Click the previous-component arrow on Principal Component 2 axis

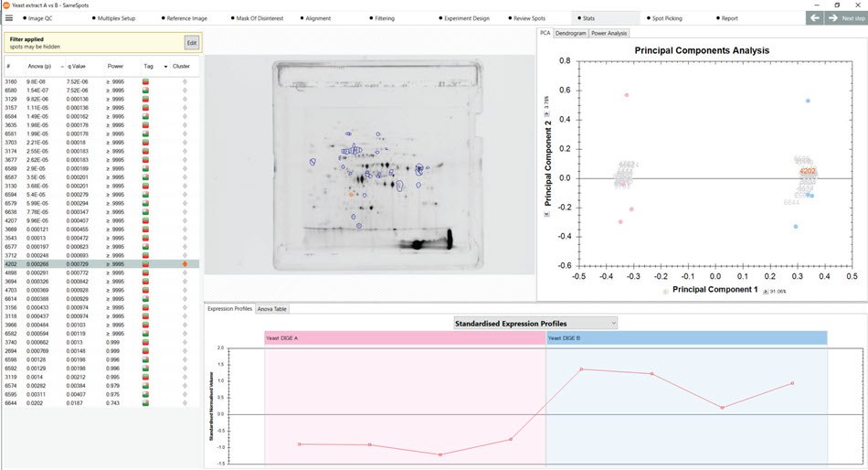click(547, 214)
